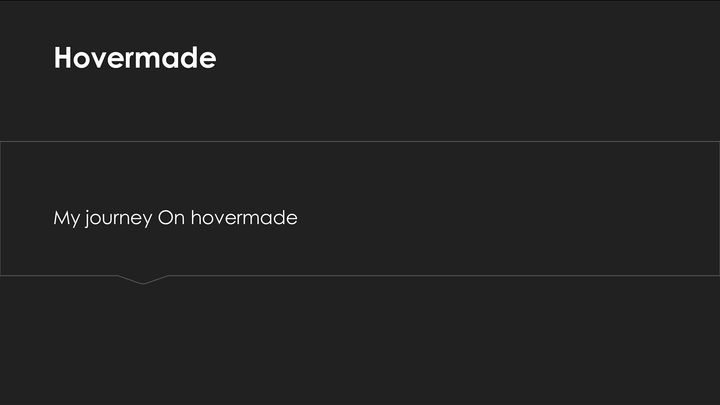
Task: Click the letters Hover in the title
Action: coord(95,58)
